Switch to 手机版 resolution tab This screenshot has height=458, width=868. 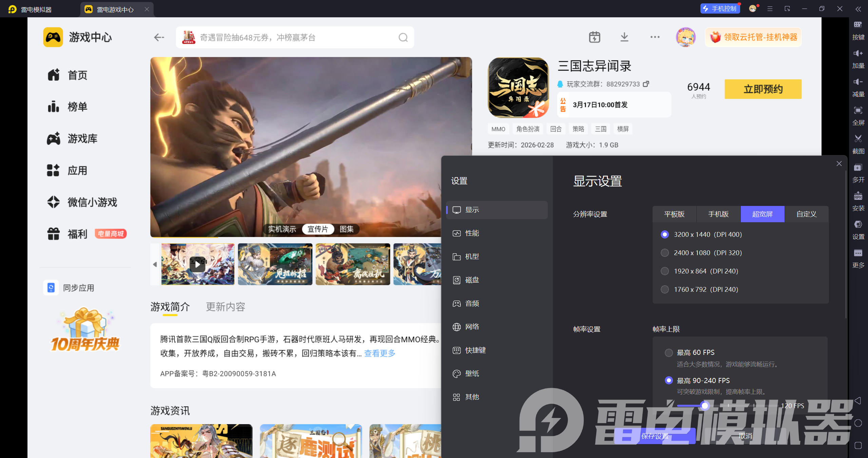718,214
